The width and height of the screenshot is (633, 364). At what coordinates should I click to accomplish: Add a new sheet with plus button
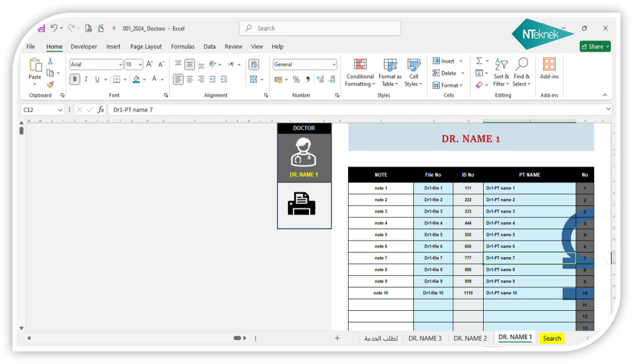click(x=337, y=338)
